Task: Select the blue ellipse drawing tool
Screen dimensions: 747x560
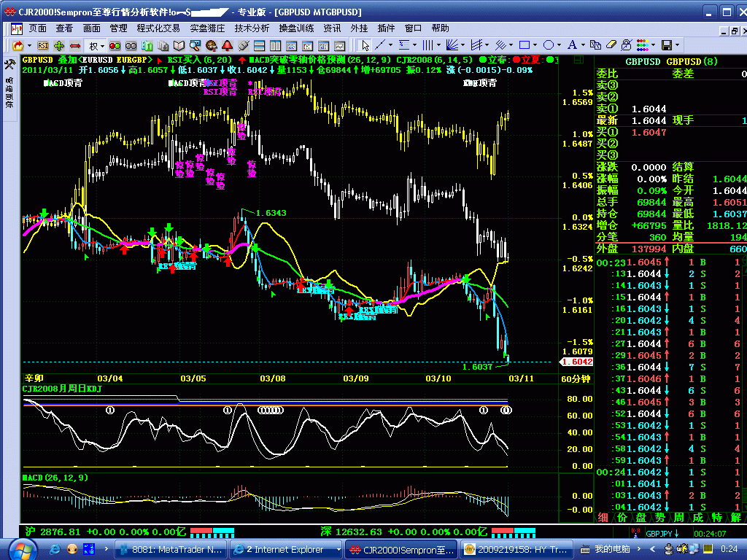Action: (549, 45)
